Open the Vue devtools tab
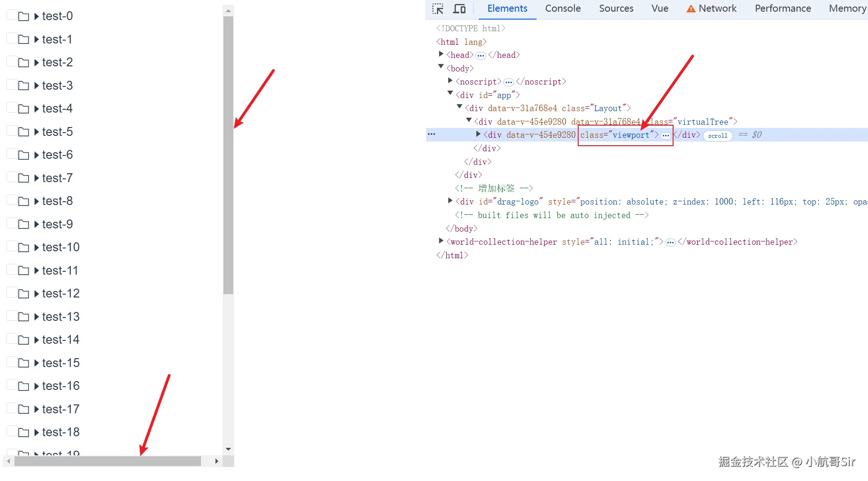 click(x=660, y=9)
